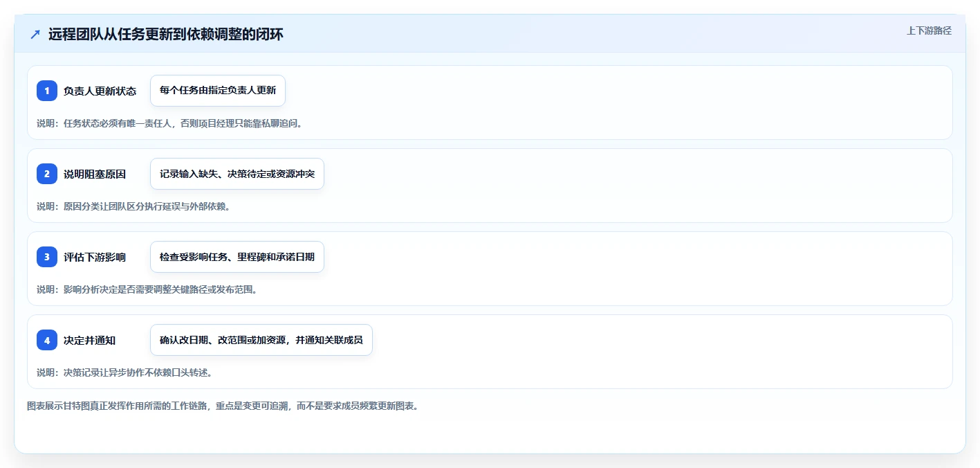Select the 上下游路径 label in header

[930, 30]
